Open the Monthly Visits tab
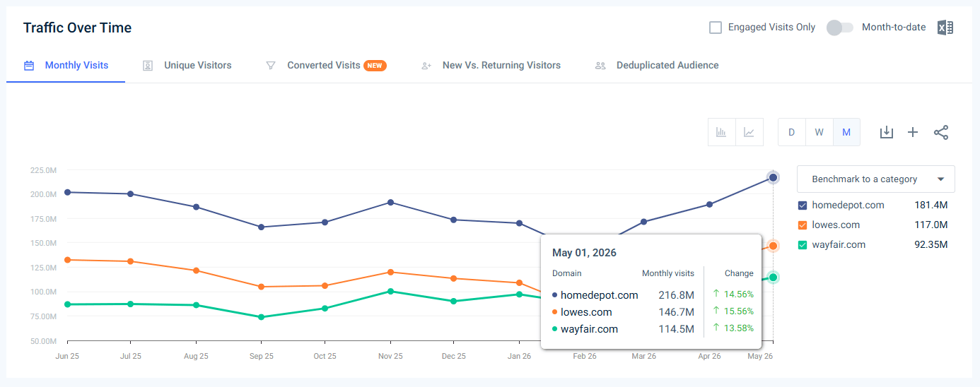This screenshot has height=387, width=980. click(66, 66)
